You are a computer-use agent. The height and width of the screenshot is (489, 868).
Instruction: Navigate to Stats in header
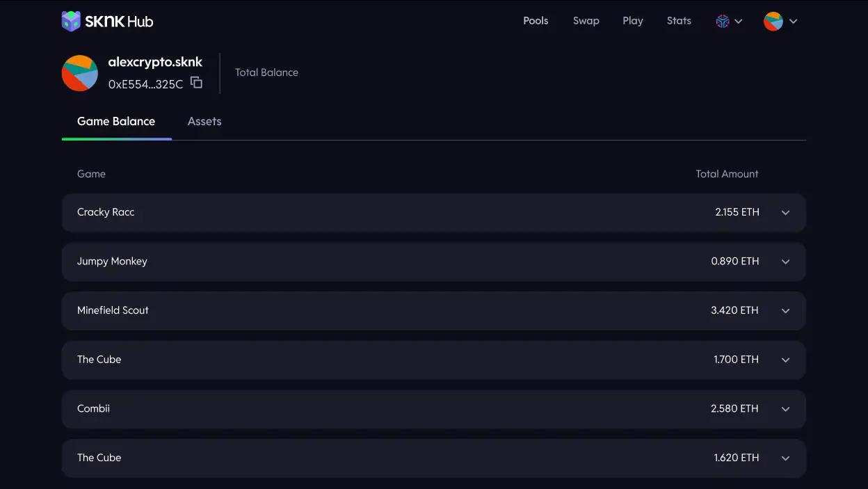(679, 21)
